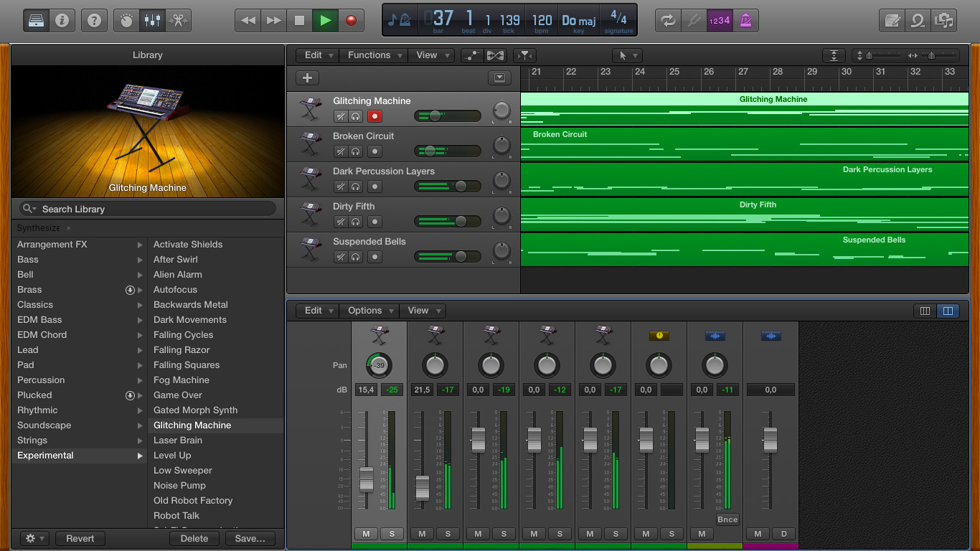The width and height of the screenshot is (980, 551).
Task: Click the Delete button
Action: tap(194, 538)
